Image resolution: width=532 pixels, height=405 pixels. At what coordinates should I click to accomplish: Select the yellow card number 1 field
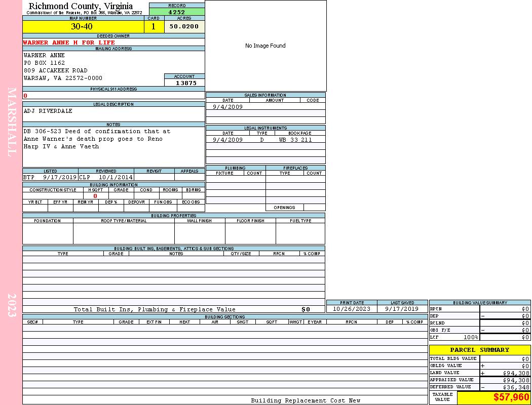coord(154,27)
